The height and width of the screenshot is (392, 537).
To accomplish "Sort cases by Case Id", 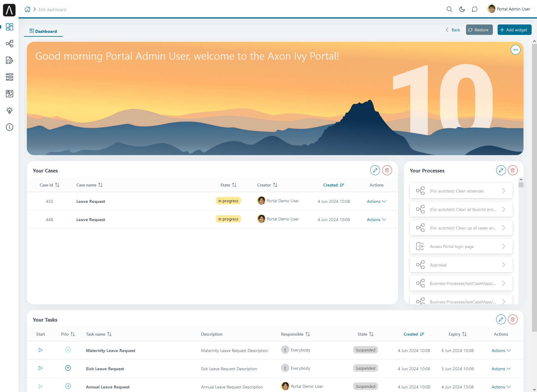I will tap(57, 185).
